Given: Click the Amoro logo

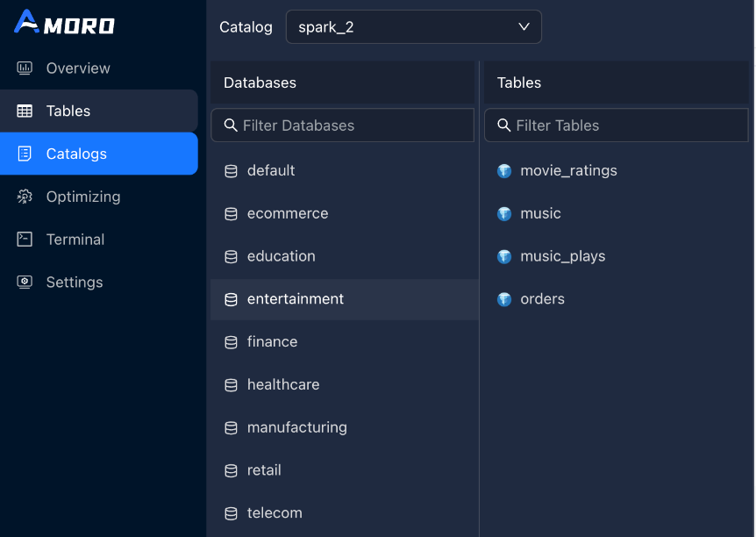Looking at the screenshot, I should point(64,24).
